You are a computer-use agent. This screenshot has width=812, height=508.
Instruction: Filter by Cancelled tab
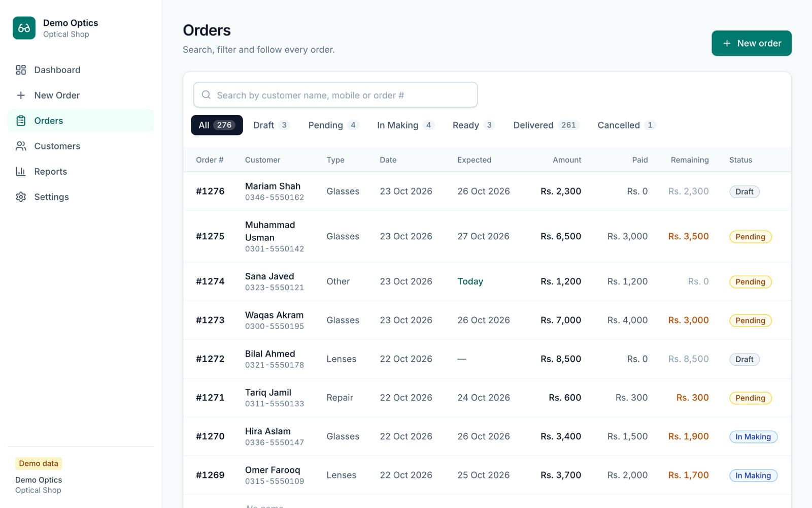pyautogui.click(x=626, y=125)
